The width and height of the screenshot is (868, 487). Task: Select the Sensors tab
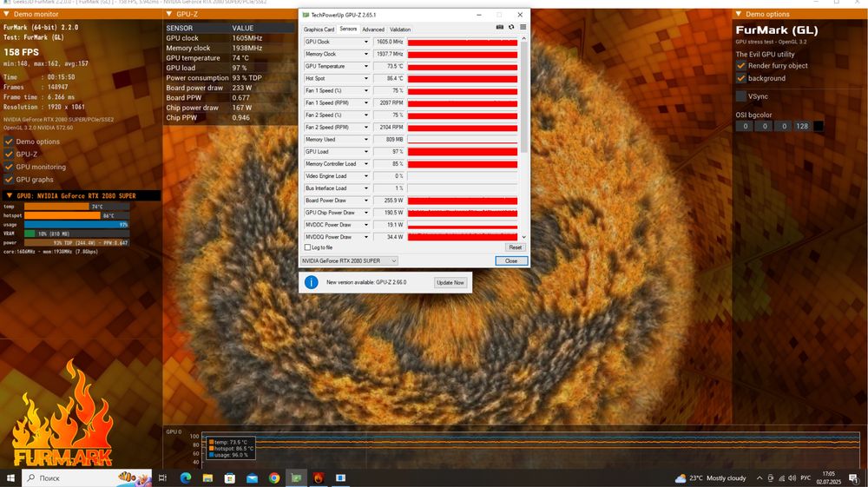point(348,29)
